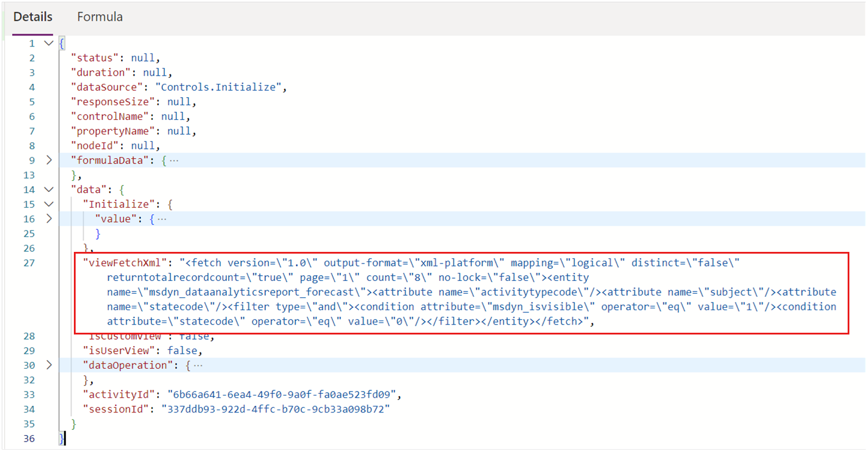Click the "sessionId" key text
This screenshot has width=868, height=452.
(116, 409)
